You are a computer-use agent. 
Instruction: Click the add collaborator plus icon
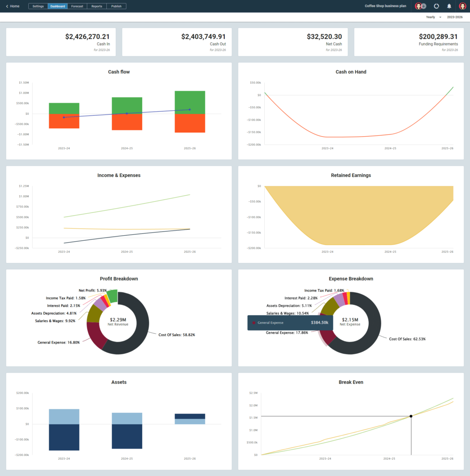[424, 6]
